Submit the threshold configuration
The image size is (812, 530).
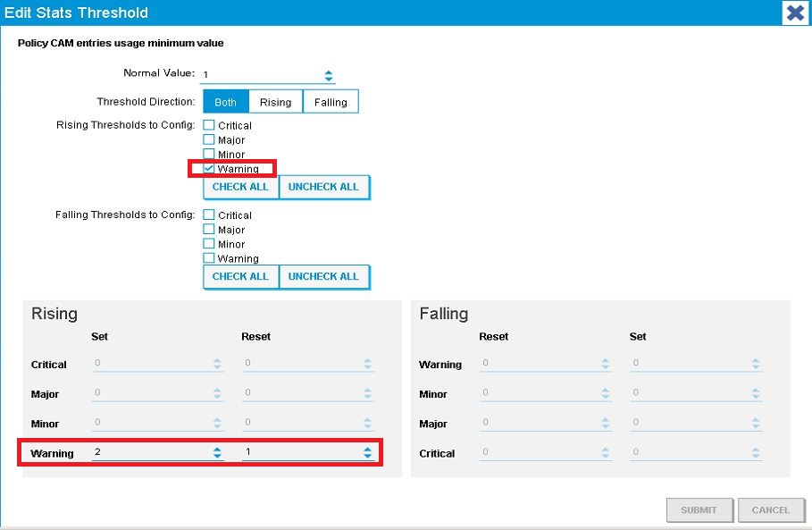[699, 509]
